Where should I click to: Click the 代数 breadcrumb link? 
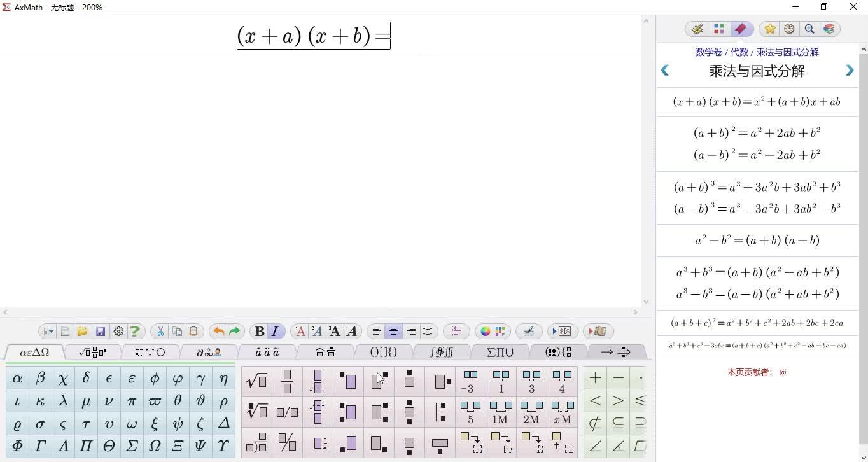740,52
